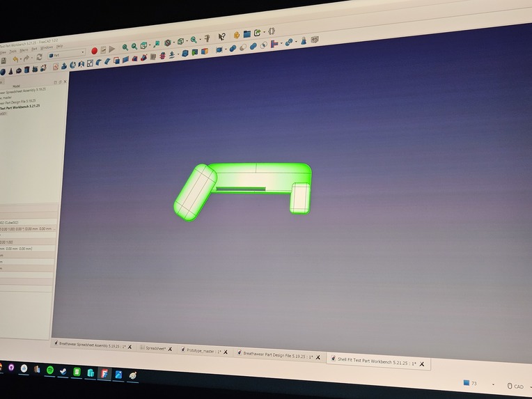Image resolution: width=532 pixels, height=399 pixels.
Task: Open Steam from the taskbar
Action: (63, 371)
